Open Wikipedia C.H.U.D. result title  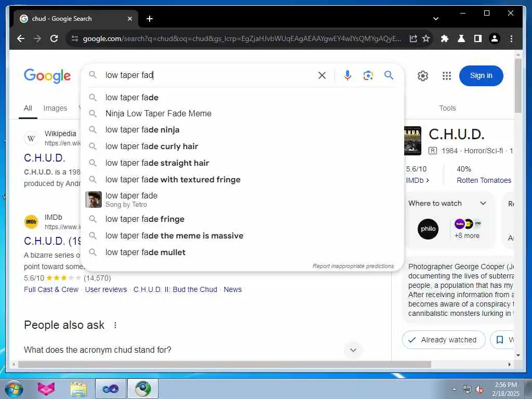45,158
